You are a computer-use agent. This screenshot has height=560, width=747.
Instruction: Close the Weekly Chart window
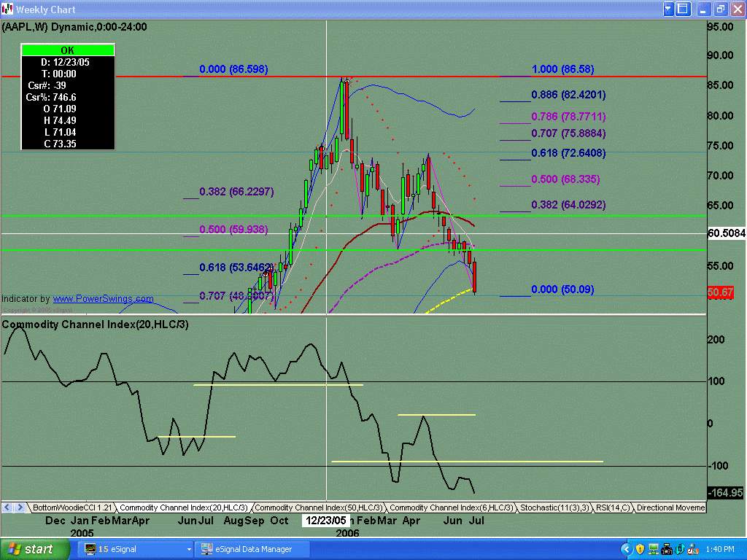tap(738, 9)
